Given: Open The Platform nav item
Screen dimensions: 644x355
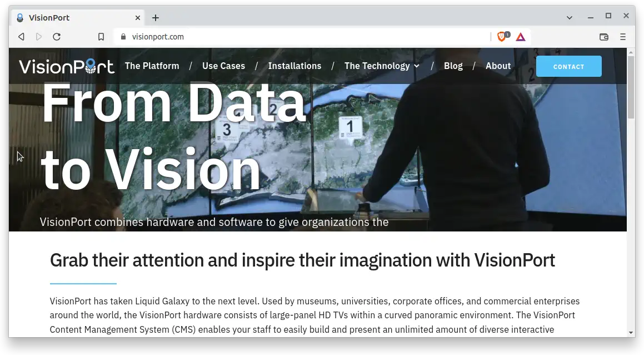Looking at the screenshot, I should (x=152, y=66).
